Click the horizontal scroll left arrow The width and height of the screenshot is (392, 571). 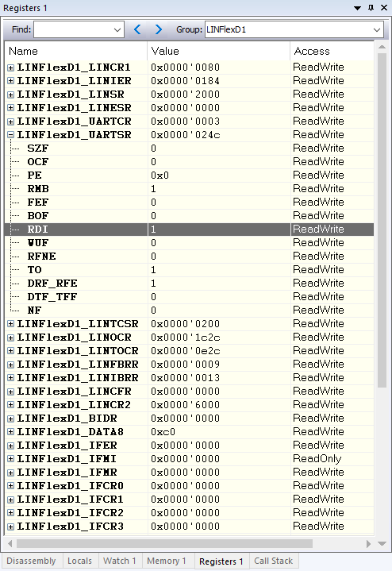coord(10,544)
